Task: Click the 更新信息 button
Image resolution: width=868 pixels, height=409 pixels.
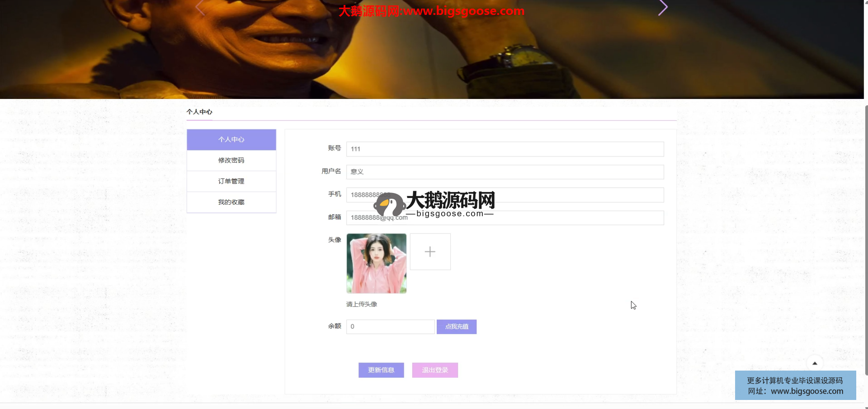Action: point(381,370)
